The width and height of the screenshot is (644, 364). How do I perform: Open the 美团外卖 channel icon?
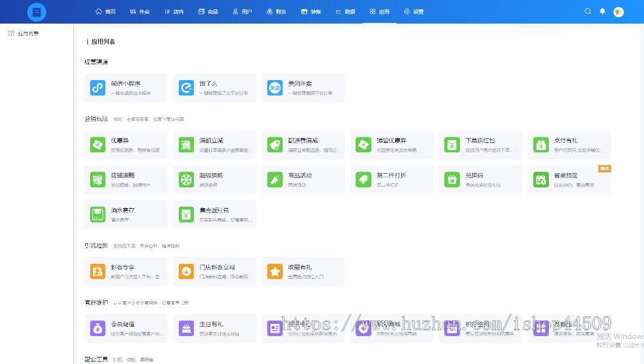275,88
